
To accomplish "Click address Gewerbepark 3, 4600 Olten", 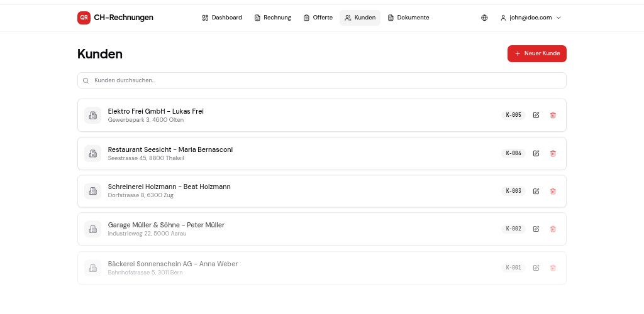I will (146, 120).
